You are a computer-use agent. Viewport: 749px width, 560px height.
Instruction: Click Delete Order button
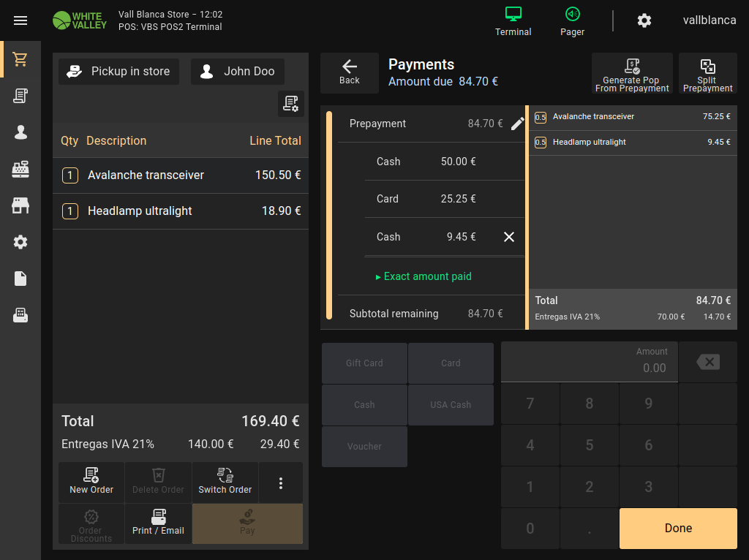pos(158,483)
